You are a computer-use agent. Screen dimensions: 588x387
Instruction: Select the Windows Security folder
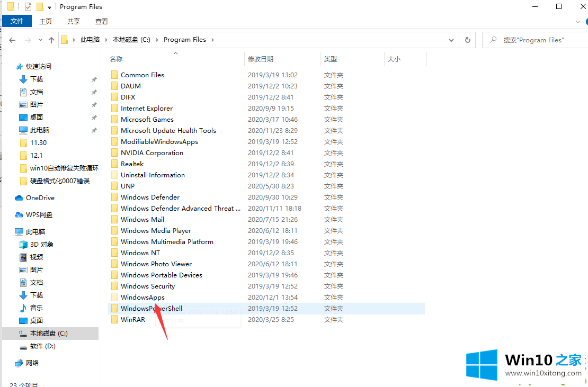coord(148,286)
